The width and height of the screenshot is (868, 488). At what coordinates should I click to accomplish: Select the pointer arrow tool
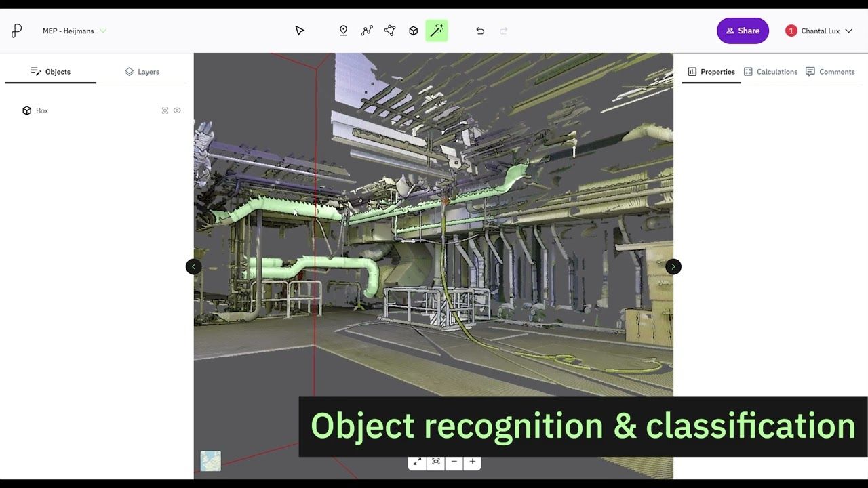[300, 30]
